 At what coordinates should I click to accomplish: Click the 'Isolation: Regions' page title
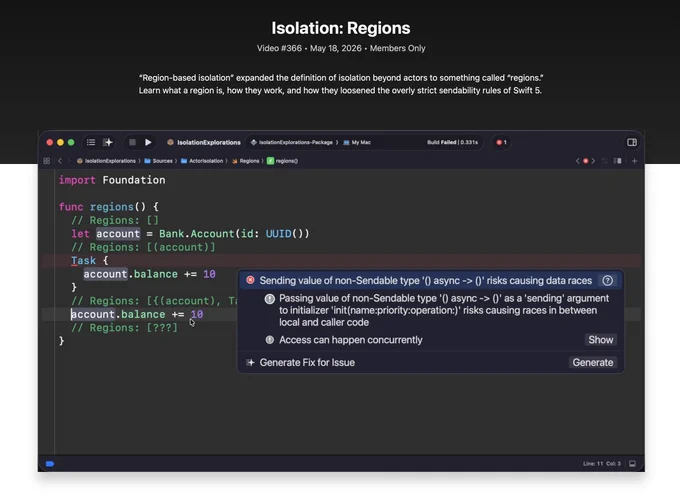340,28
